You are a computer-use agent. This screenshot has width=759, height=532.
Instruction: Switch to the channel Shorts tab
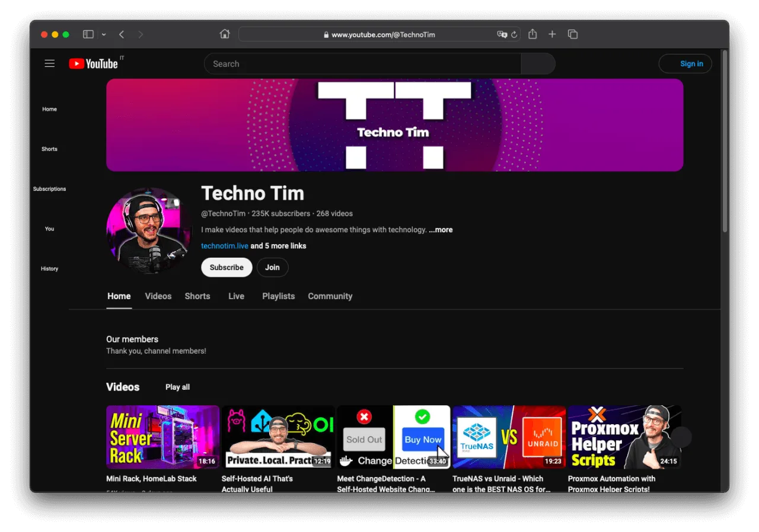(197, 296)
